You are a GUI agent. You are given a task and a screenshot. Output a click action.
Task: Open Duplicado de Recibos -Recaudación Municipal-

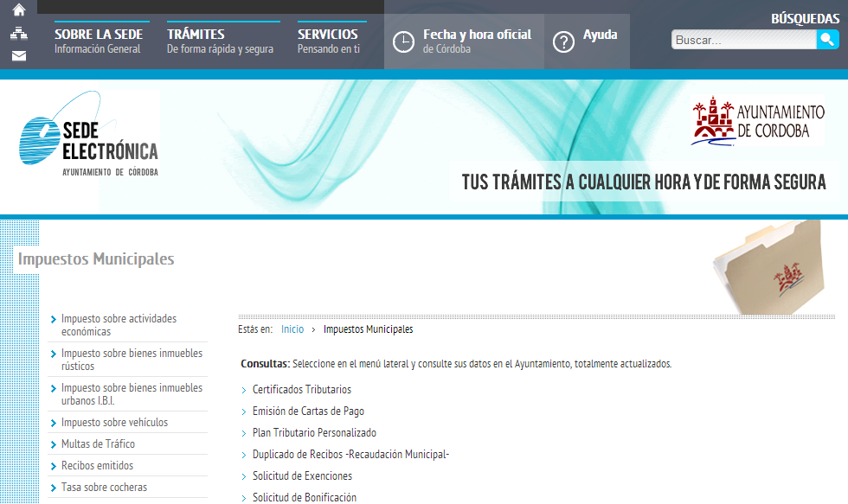[x=351, y=454]
